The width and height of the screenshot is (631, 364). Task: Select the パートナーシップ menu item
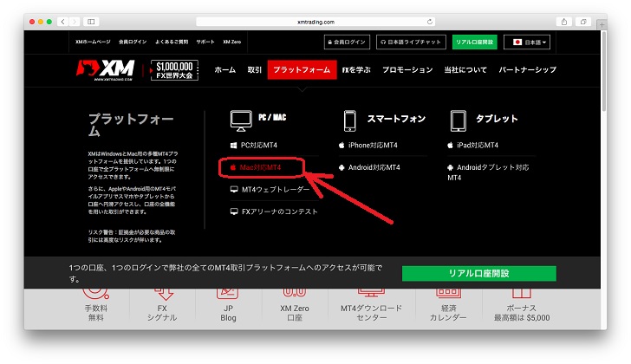pos(527,70)
